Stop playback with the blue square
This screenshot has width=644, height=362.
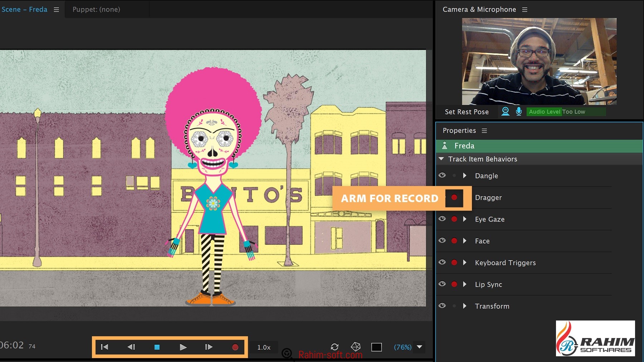click(x=157, y=347)
